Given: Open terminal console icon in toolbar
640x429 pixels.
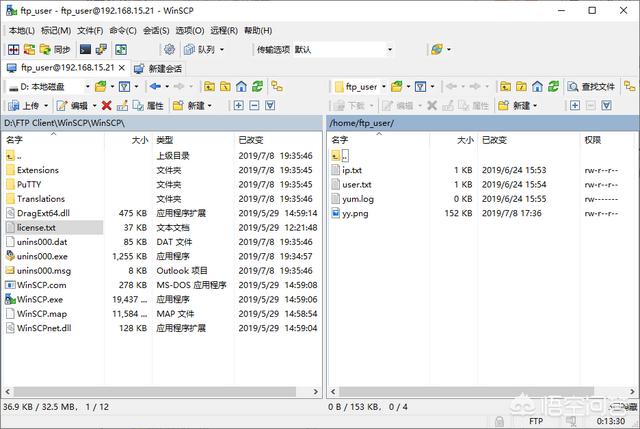Looking at the screenshot, I should click(85, 49).
